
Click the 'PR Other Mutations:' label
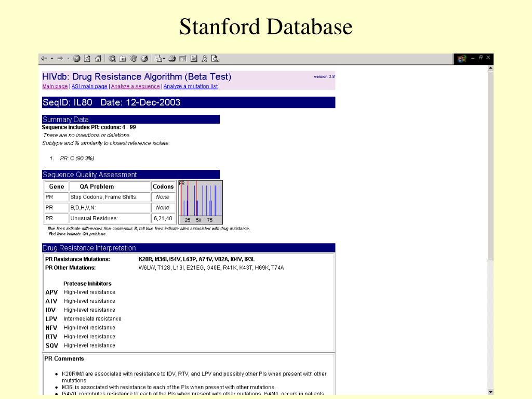[70, 268]
